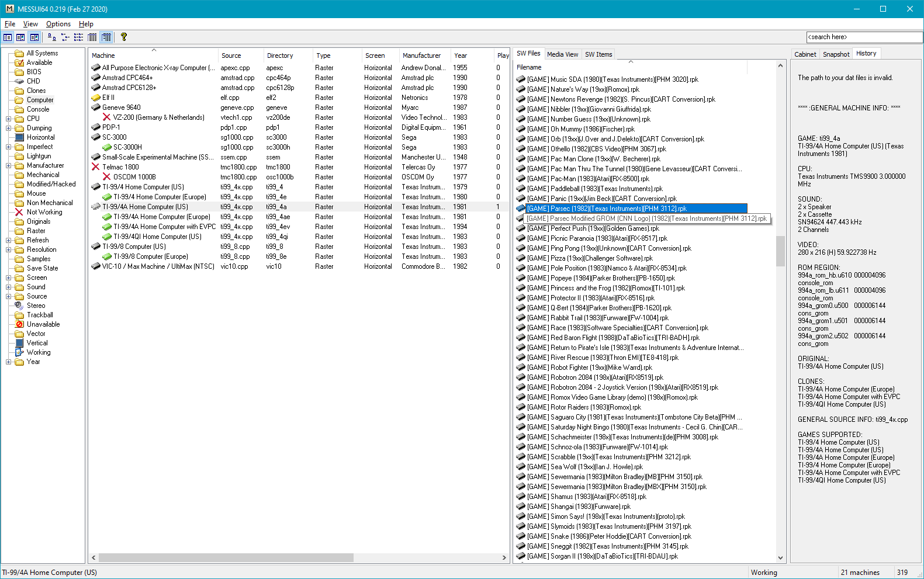
Task: Click the SC-3000H green clone icon
Action: [107, 147]
